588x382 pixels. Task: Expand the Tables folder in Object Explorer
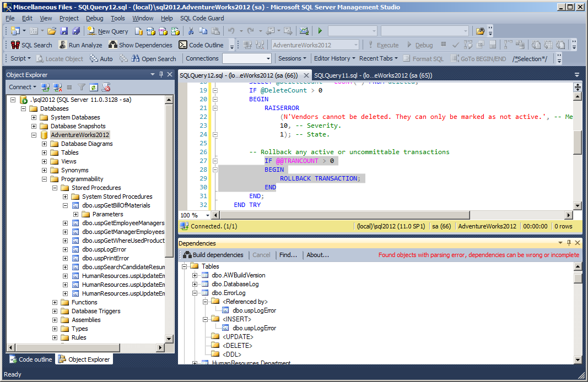[45, 152]
